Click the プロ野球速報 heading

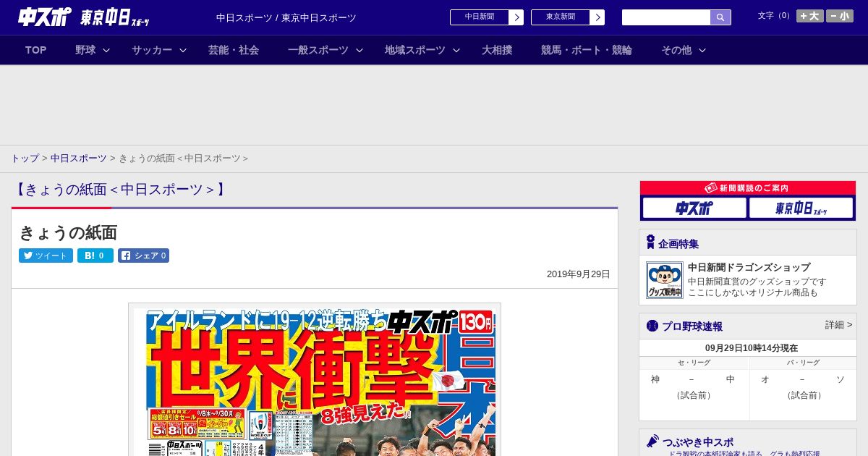[x=692, y=326]
